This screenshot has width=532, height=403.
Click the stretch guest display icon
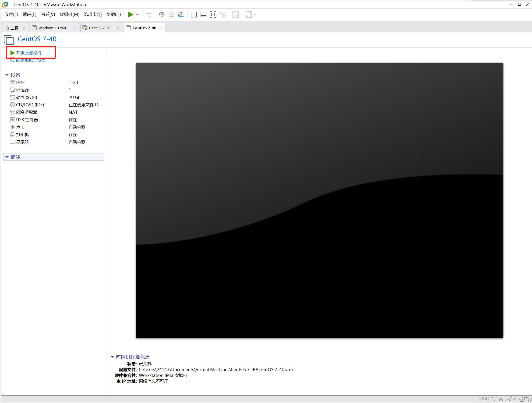(249, 15)
